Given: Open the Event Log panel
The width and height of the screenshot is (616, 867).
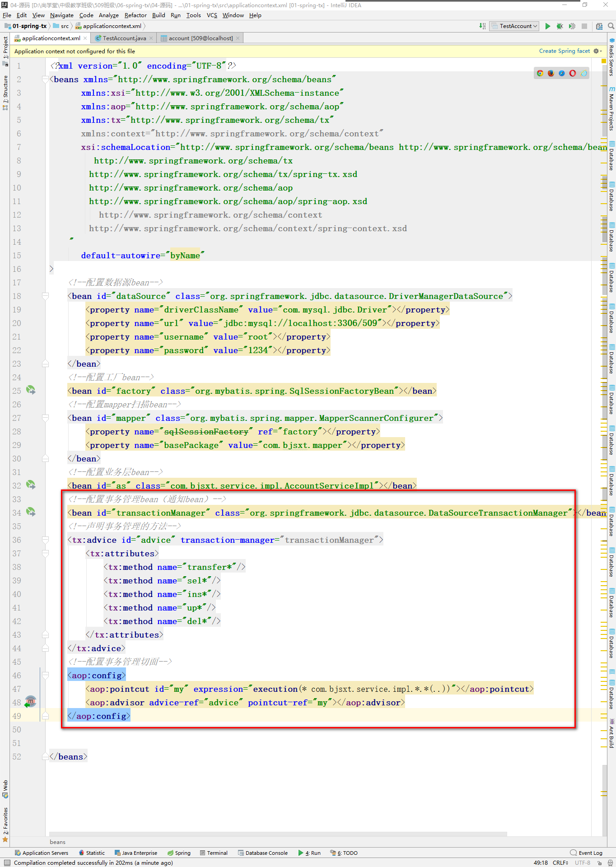Looking at the screenshot, I should pyautogui.click(x=586, y=853).
